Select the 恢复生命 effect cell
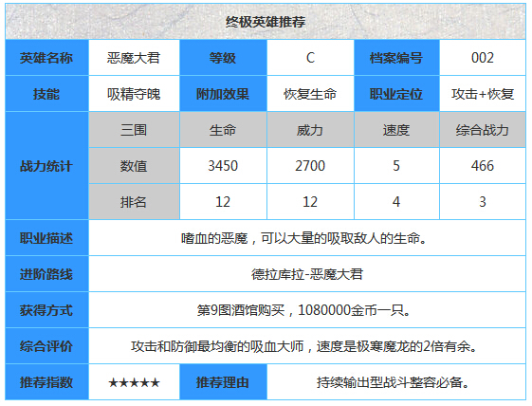This screenshot has height=406, width=532. pos(310,94)
